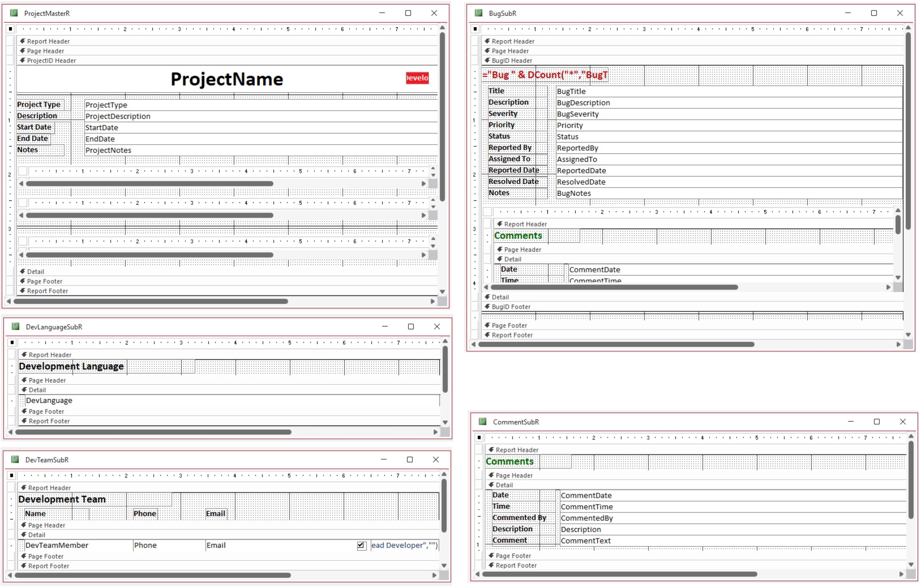This screenshot has width=921, height=588.
Task: Select the Detail section bar in ProjectMasterR
Action: 227,272
